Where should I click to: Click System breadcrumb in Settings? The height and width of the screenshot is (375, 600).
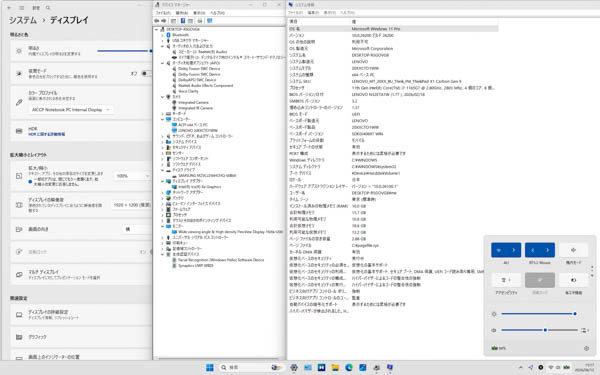(x=23, y=20)
